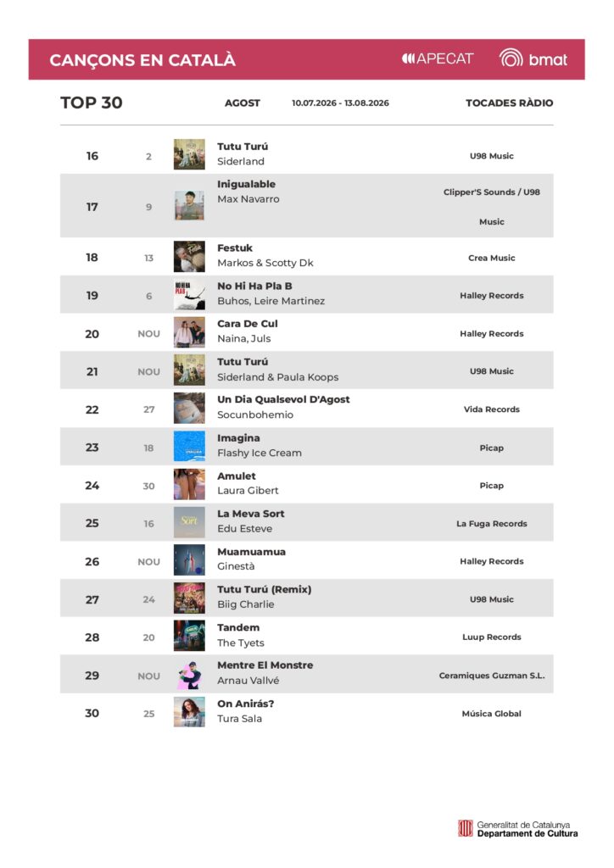Select the AGOST month label
The width and height of the screenshot is (614, 868).
[242, 103]
